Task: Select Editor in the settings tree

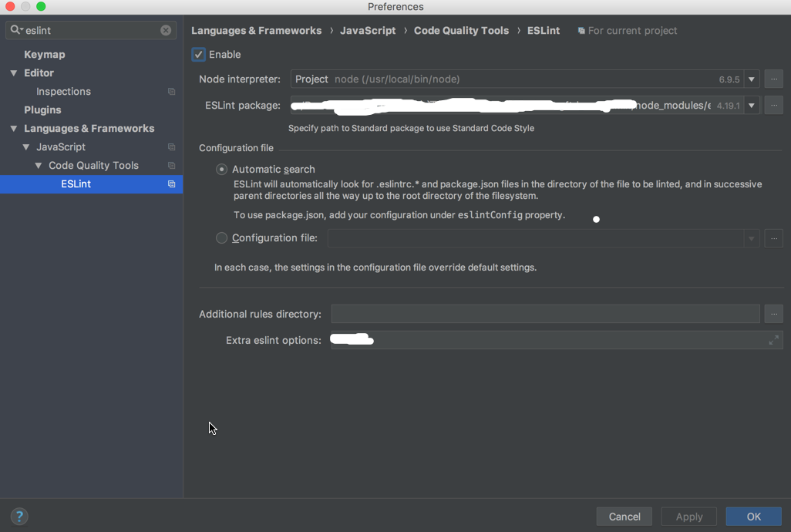Action: point(39,73)
